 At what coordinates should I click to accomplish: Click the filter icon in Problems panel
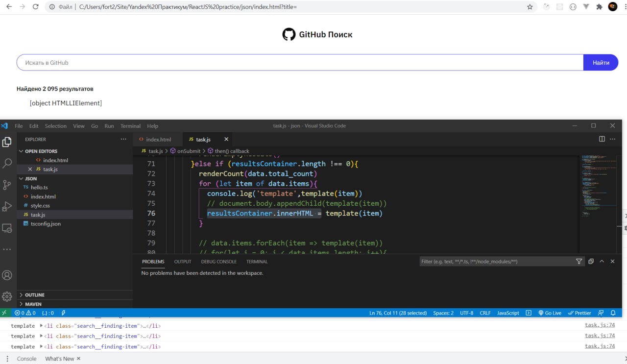click(579, 262)
